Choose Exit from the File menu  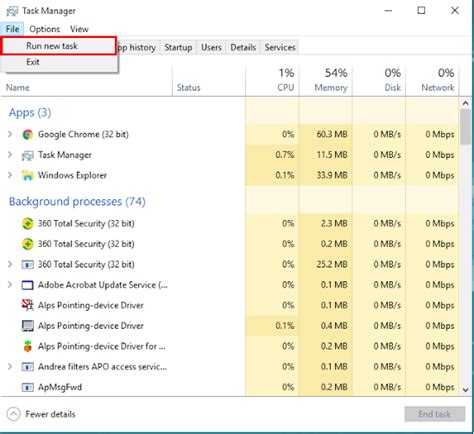(x=59, y=62)
